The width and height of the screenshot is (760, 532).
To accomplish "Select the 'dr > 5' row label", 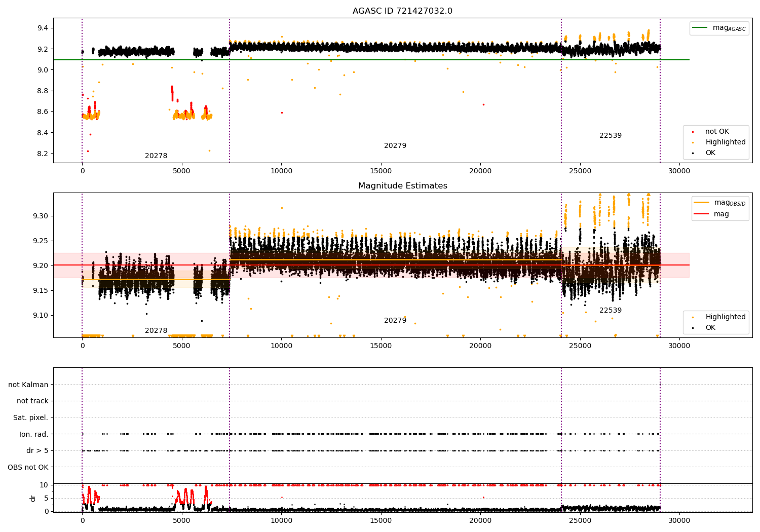I will coord(37,450).
